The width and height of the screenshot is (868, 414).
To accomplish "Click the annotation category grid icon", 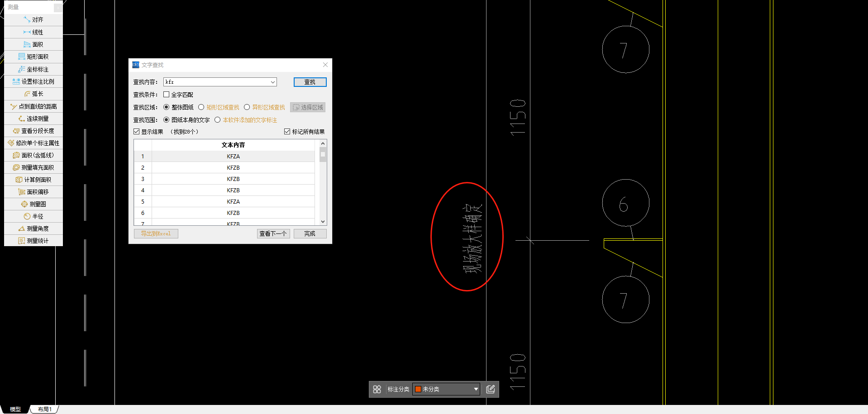I will tap(377, 389).
